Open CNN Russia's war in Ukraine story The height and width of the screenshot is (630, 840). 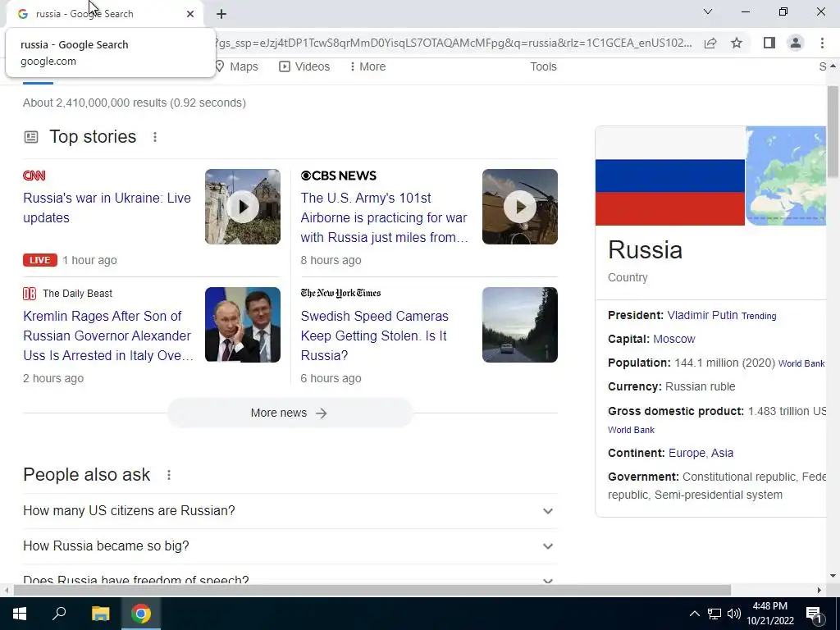click(107, 208)
